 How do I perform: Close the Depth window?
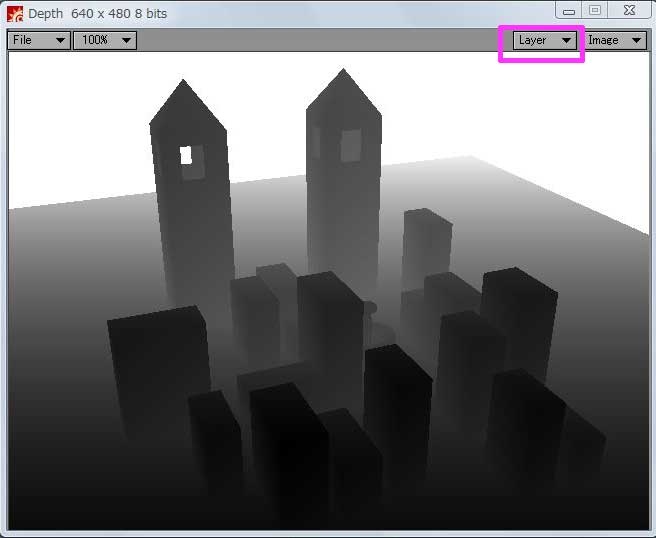point(628,10)
